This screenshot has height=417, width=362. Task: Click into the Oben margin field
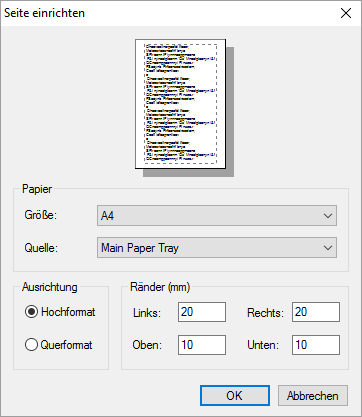(202, 345)
